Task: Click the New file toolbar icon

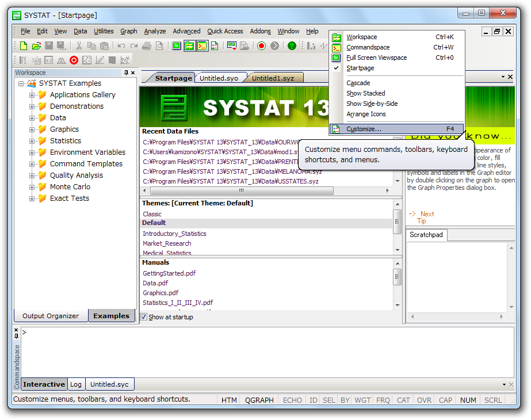Action: coord(24,45)
